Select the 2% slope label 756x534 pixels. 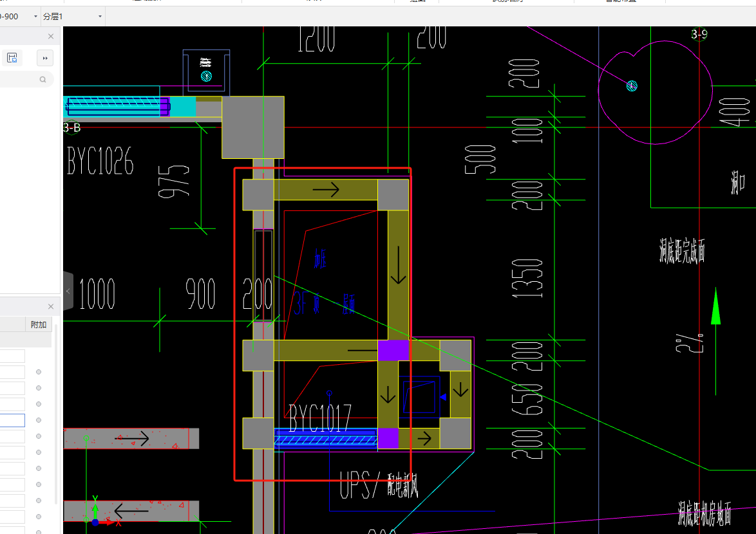pos(690,343)
